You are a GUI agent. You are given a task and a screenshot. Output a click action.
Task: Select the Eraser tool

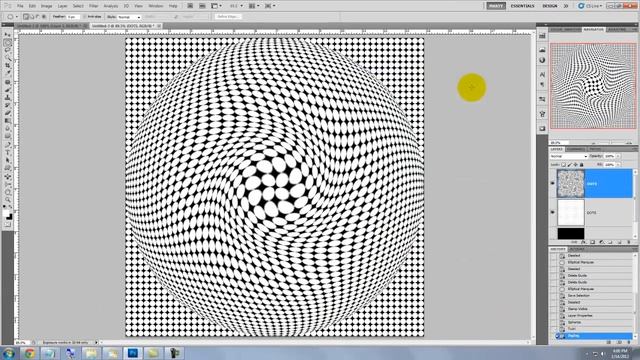click(8, 113)
